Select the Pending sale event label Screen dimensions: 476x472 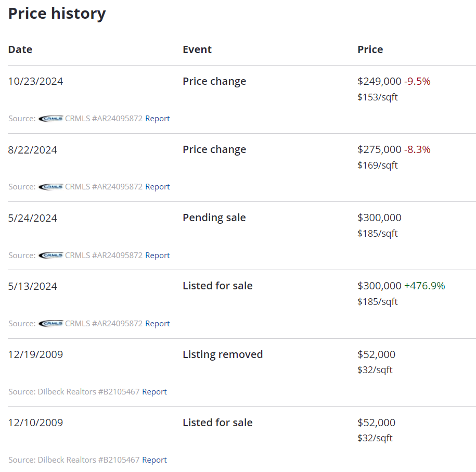214,218
